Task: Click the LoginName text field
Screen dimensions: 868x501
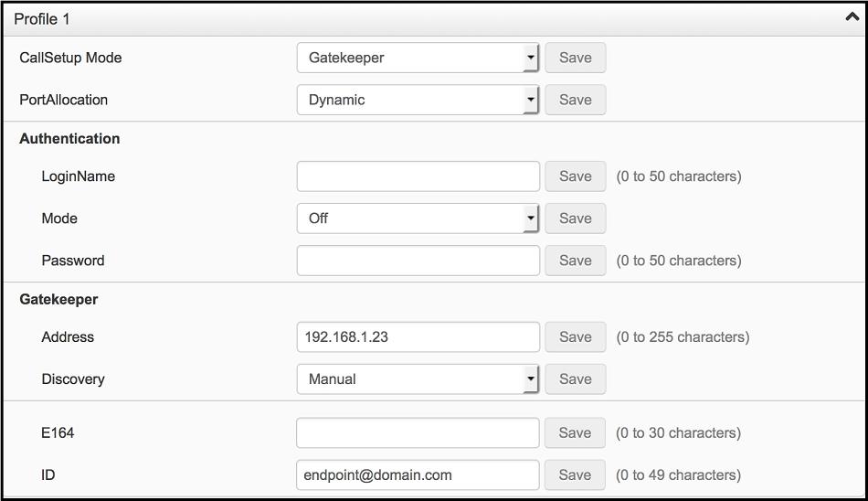Action: (x=418, y=176)
